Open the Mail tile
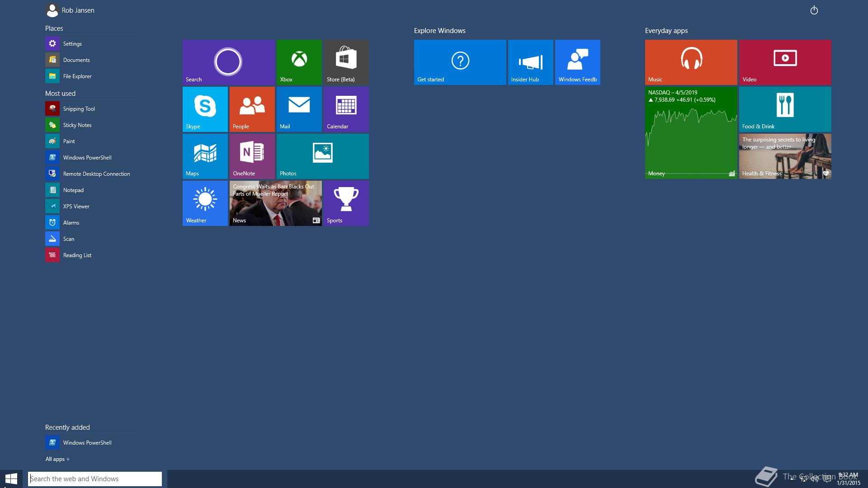Viewport: 868px width, 488px height. [299, 109]
